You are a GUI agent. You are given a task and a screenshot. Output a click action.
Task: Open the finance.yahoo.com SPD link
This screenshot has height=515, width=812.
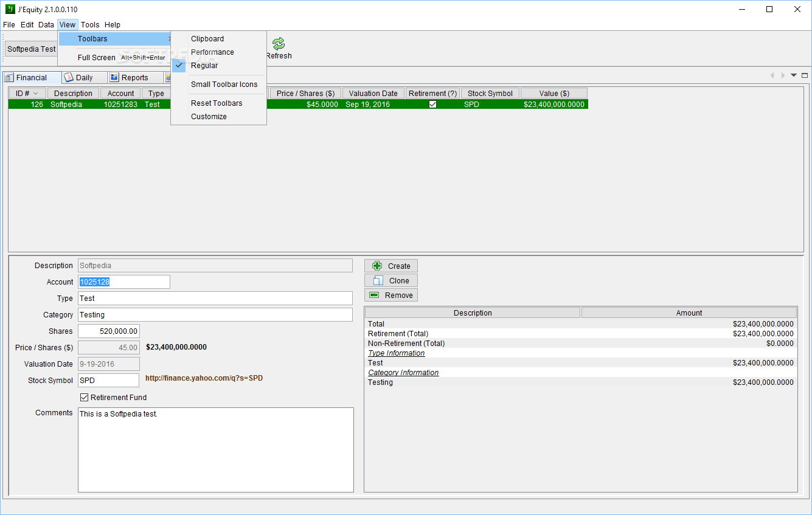204,378
